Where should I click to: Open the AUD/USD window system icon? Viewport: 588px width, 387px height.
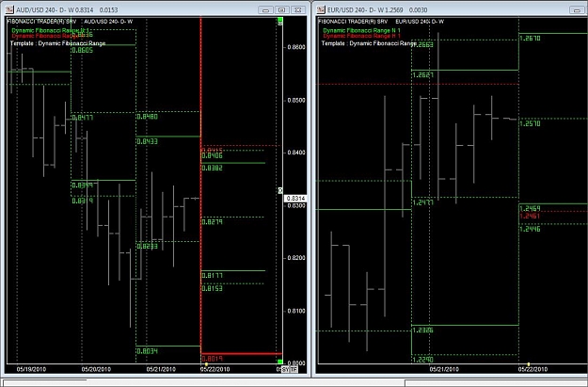9,9
